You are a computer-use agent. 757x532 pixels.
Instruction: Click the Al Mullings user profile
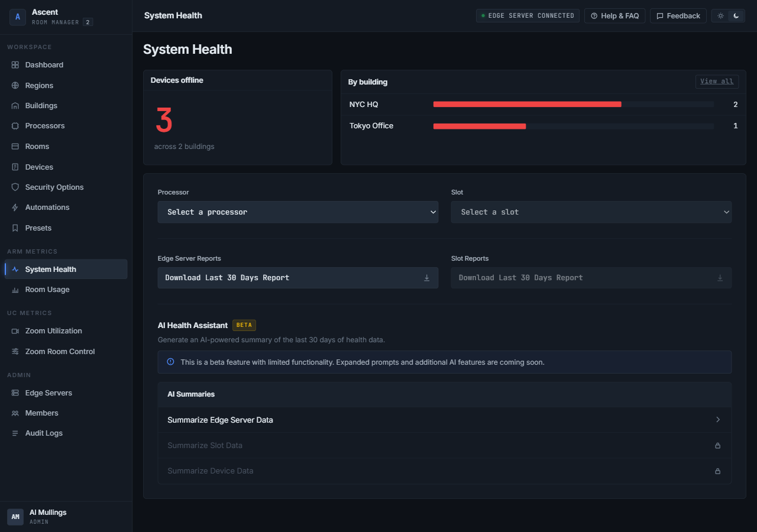pyautogui.click(x=66, y=517)
